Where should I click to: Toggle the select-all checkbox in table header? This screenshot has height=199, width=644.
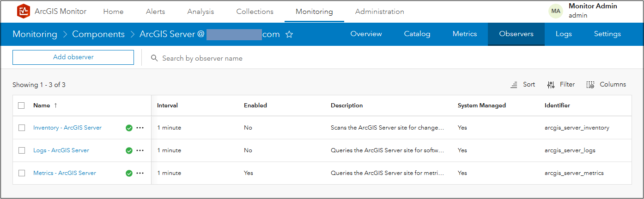tap(22, 106)
